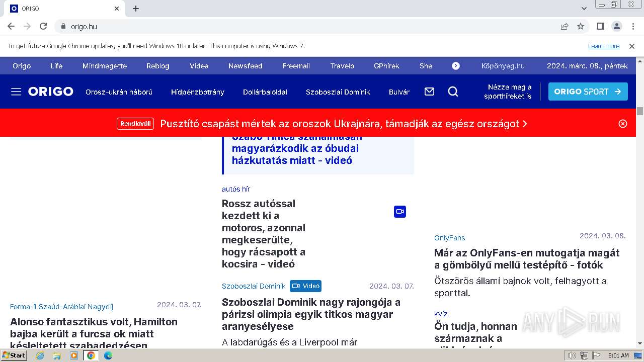Open the Travelo section

click(x=342, y=66)
